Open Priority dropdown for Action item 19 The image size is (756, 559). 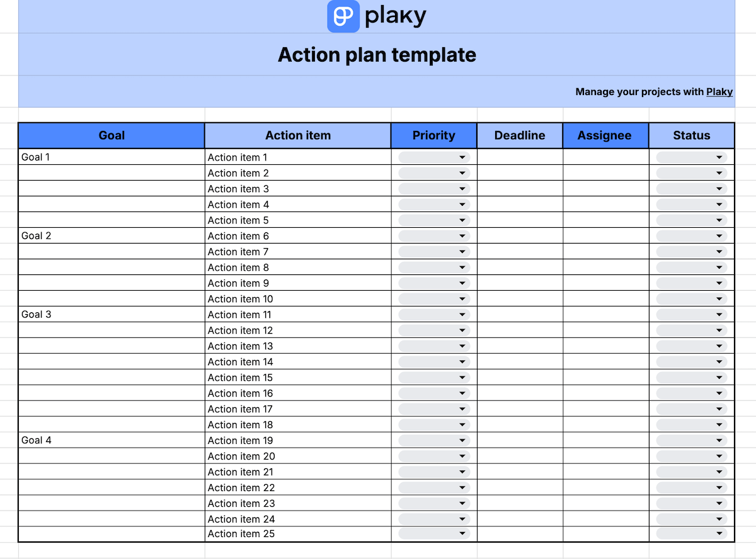tap(434, 441)
